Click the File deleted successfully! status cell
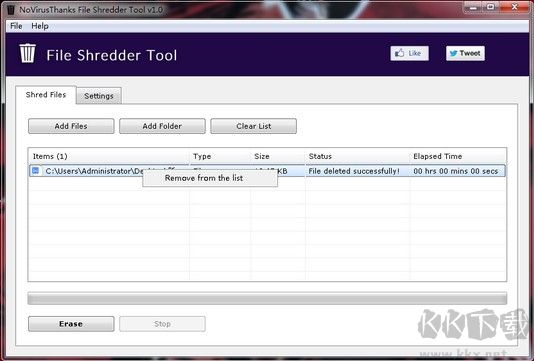534x361 pixels. pyautogui.click(x=354, y=171)
